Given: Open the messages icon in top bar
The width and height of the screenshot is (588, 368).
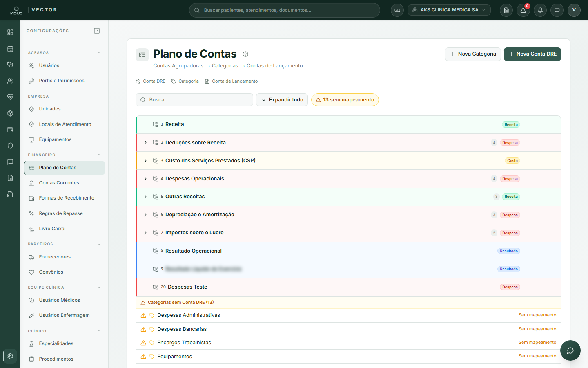Looking at the screenshot, I should coord(557,10).
